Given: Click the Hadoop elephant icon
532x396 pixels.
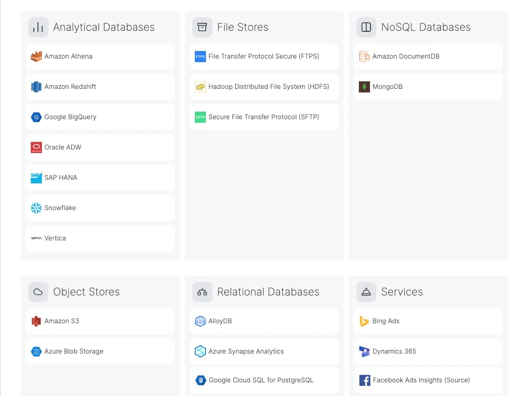Looking at the screenshot, I should pyautogui.click(x=200, y=87).
